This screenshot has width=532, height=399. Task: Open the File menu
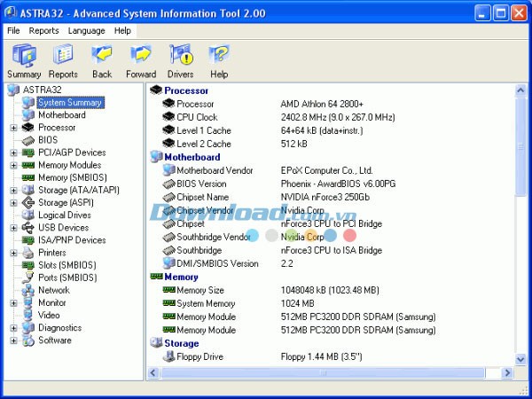click(x=13, y=30)
